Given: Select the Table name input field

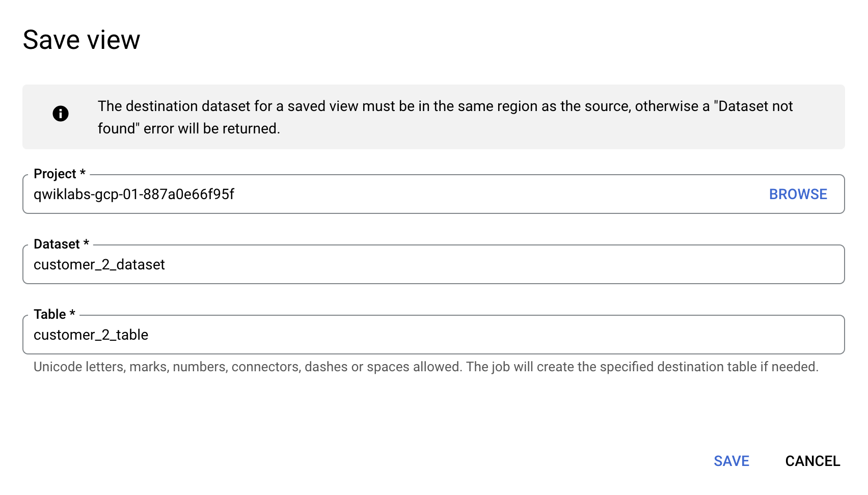Looking at the screenshot, I should point(433,335).
